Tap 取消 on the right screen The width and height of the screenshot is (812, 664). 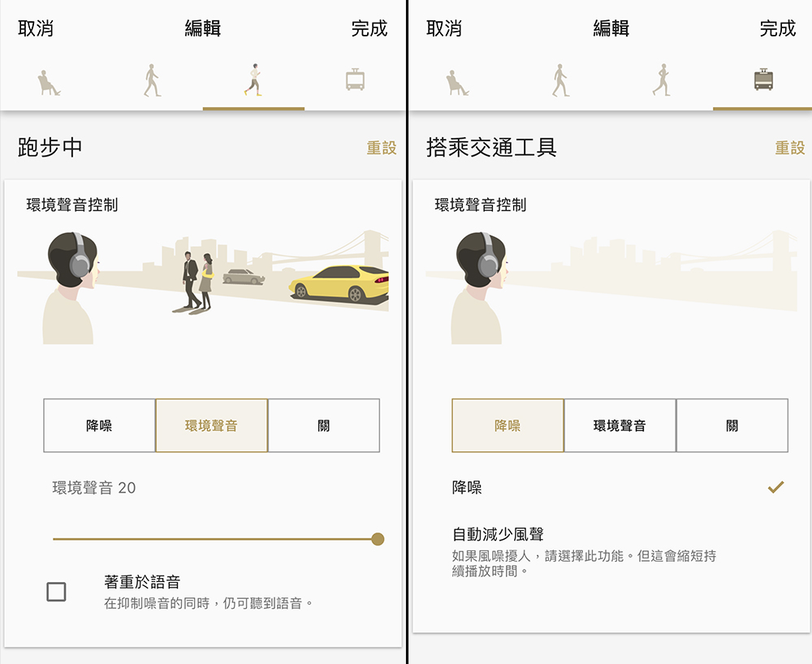coord(444,28)
